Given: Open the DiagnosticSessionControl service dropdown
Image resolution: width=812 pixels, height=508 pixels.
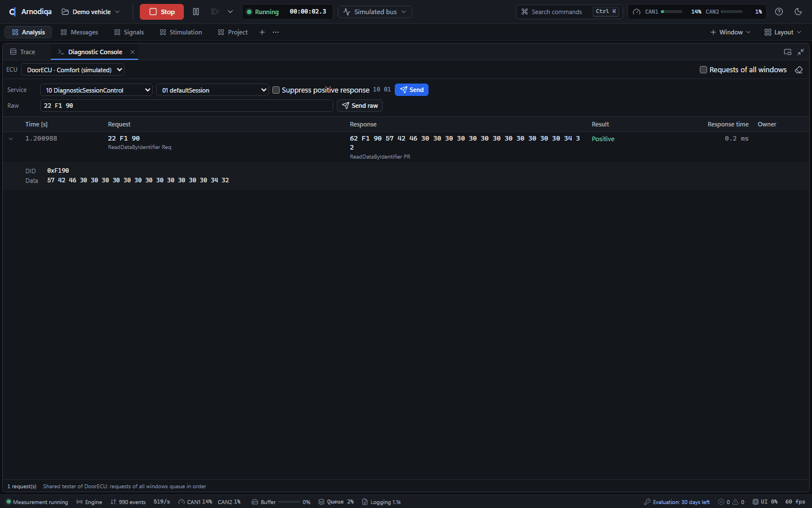Looking at the screenshot, I should pos(96,90).
